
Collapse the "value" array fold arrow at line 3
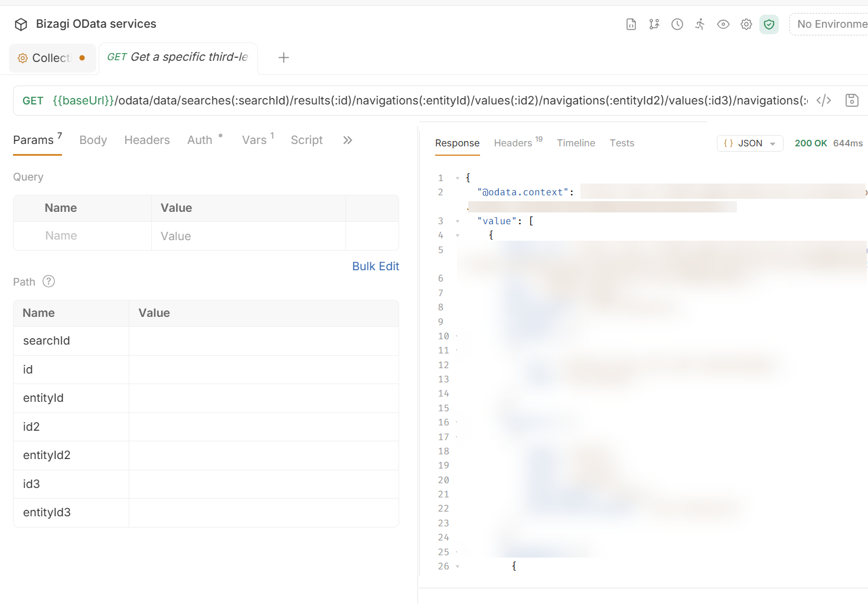[x=458, y=221]
